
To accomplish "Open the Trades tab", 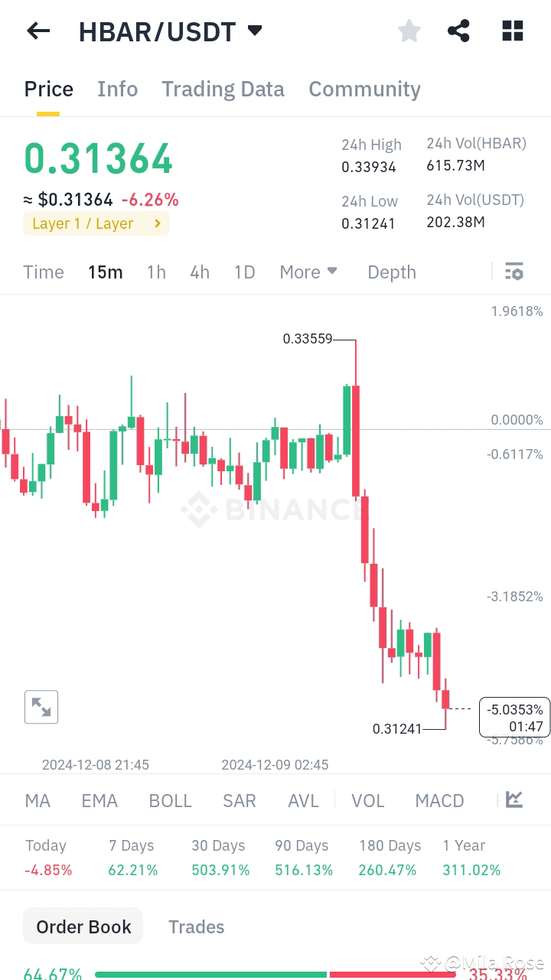I will pyautogui.click(x=196, y=926).
